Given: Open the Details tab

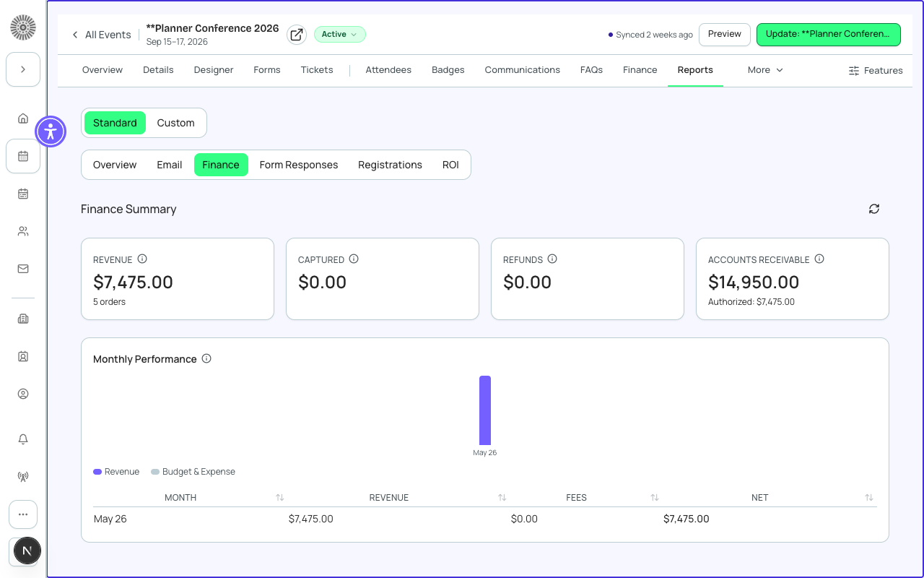Looking at the screenshot, I should 158,70.
